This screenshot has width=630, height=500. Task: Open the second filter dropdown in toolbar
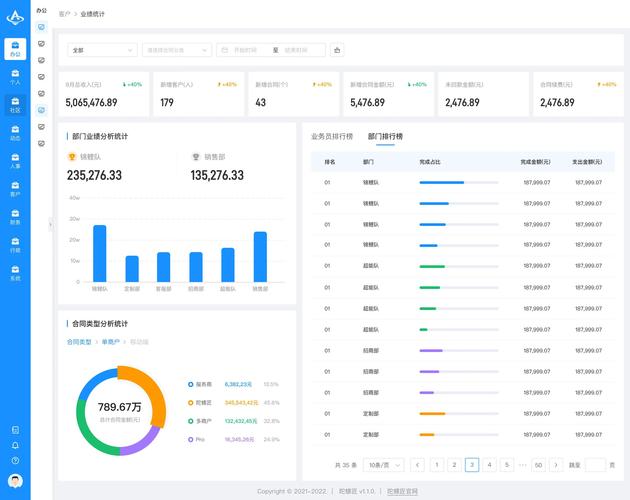click(177, 49)
